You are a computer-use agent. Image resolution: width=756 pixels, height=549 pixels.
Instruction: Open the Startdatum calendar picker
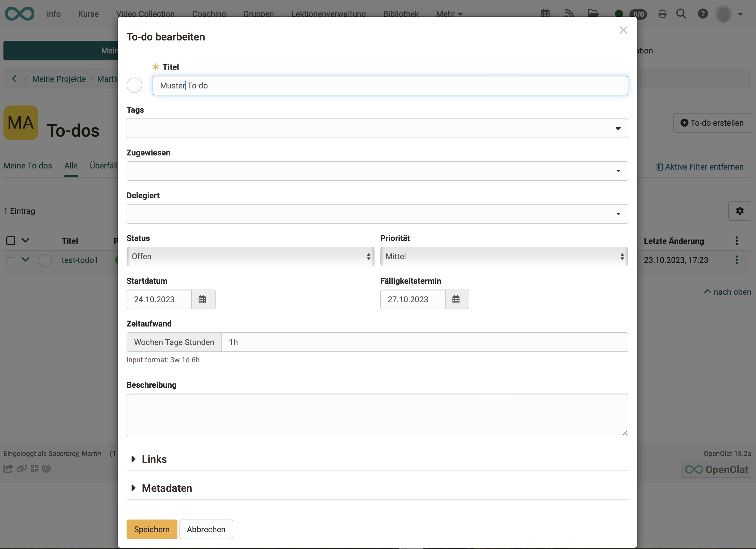[x=202, y=299]
